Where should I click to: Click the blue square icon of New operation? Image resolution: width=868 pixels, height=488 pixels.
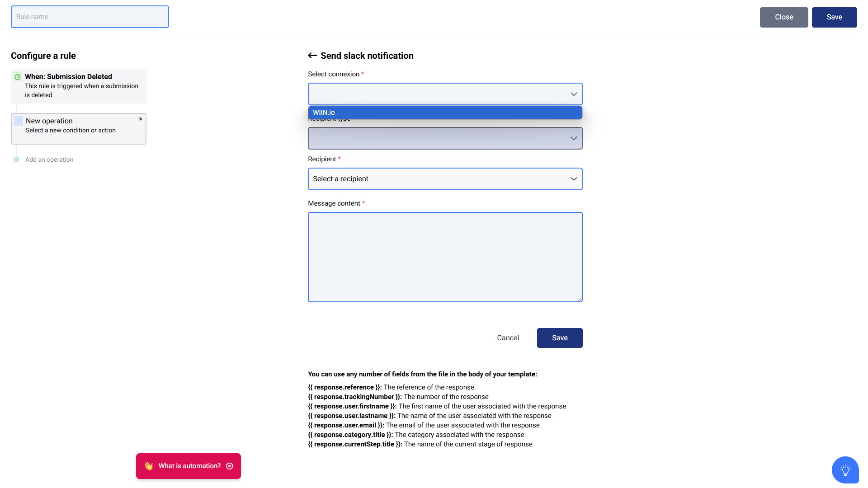[x=18, y=121]
